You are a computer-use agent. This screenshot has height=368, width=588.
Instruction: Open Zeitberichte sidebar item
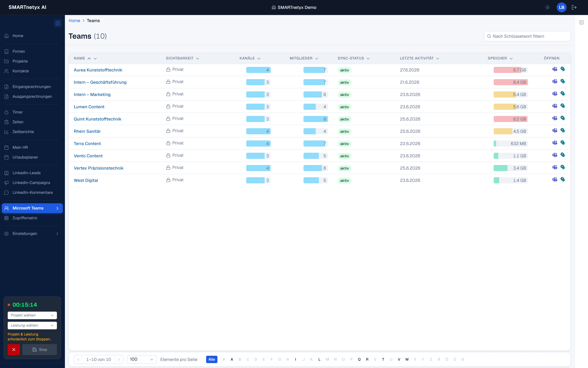tap(32, 132)
